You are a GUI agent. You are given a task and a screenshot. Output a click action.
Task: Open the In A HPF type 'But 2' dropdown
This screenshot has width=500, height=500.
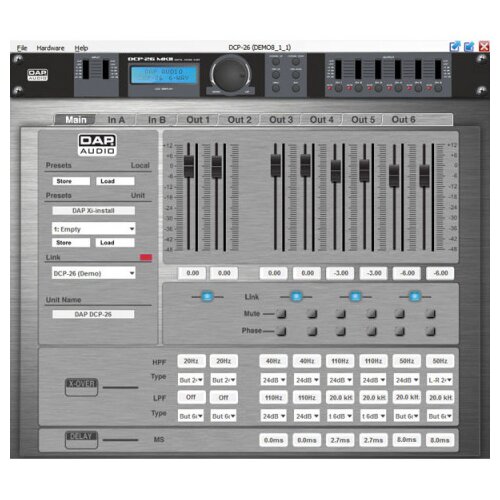pyautogui.click(x=191, y=380)
